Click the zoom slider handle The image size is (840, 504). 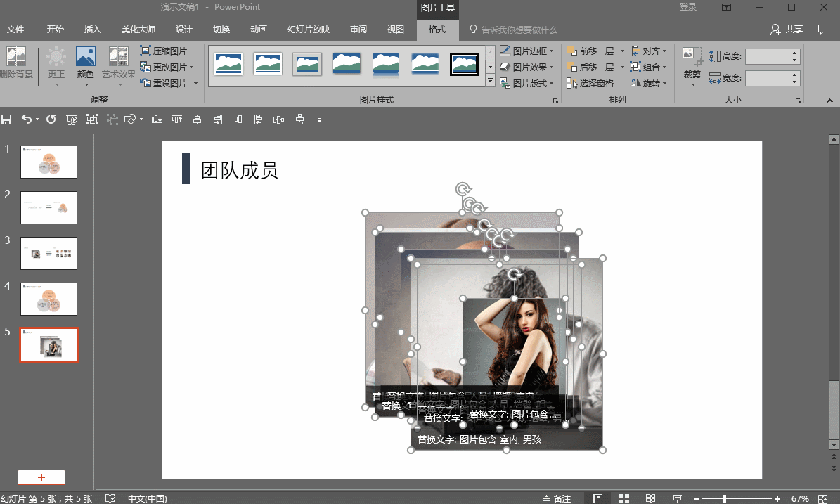tap(724, 498)
